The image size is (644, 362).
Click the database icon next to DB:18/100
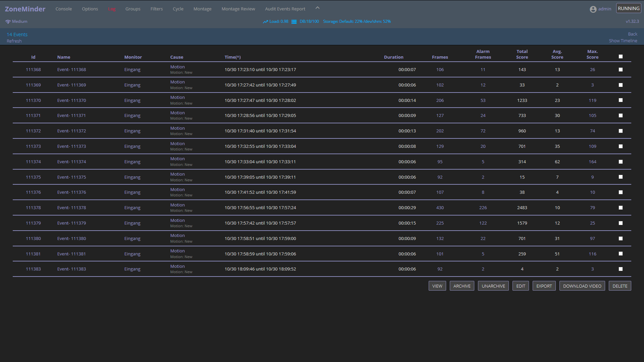294,21
